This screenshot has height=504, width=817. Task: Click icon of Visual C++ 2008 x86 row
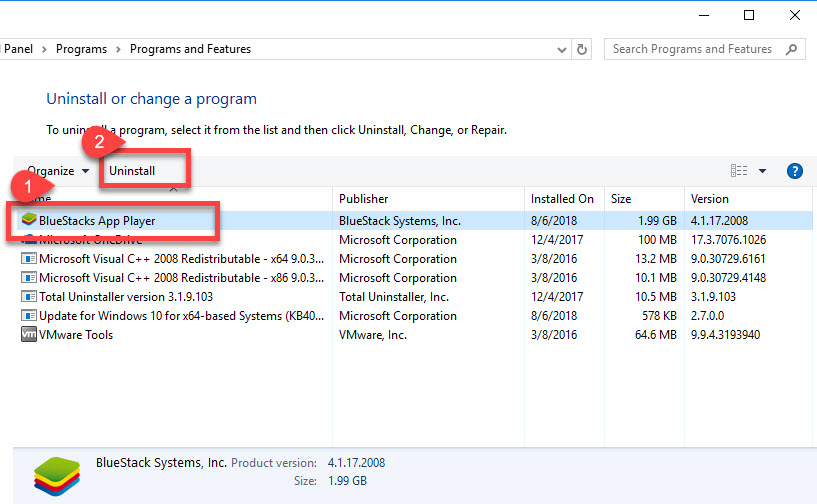pyautogui.click(x=29, y=278)
